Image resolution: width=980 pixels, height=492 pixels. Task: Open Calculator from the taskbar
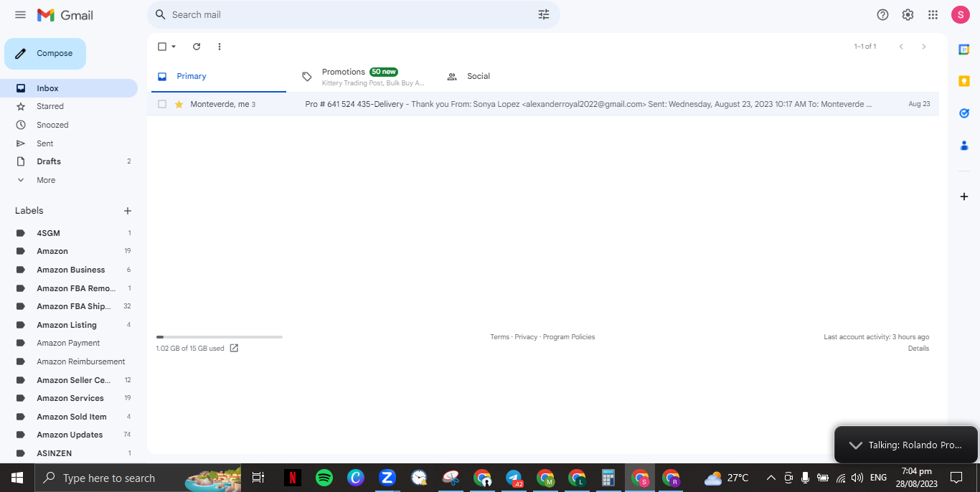tap(608, 478)
